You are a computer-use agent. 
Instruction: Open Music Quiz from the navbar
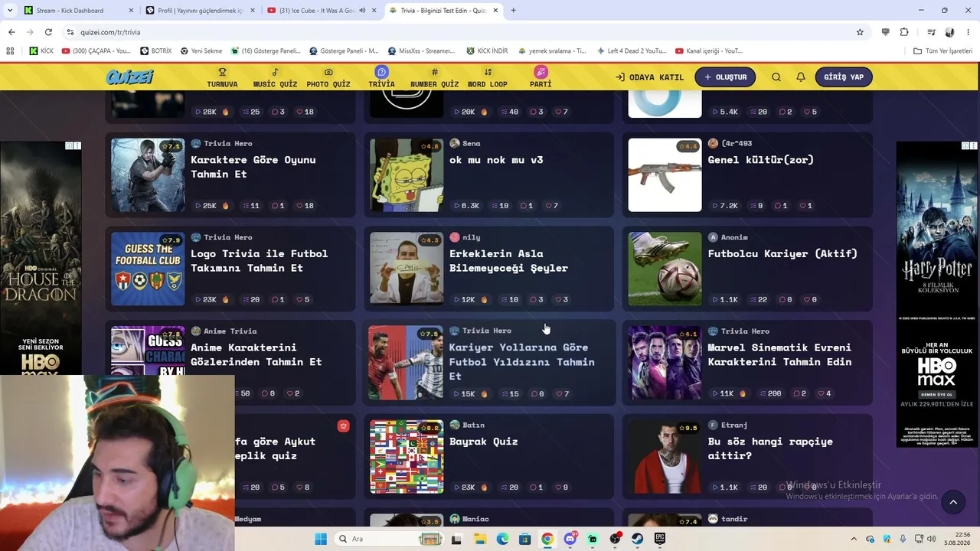click(275, 77)
